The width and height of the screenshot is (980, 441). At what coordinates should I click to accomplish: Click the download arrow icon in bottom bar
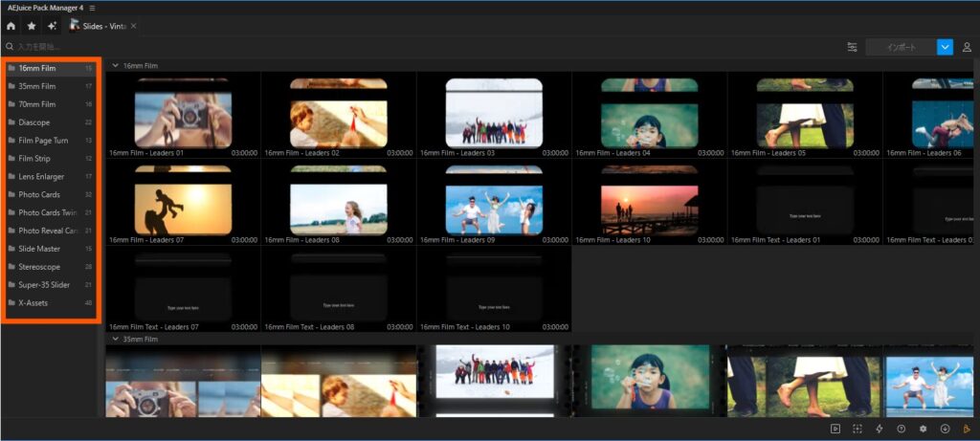(946, 429)
